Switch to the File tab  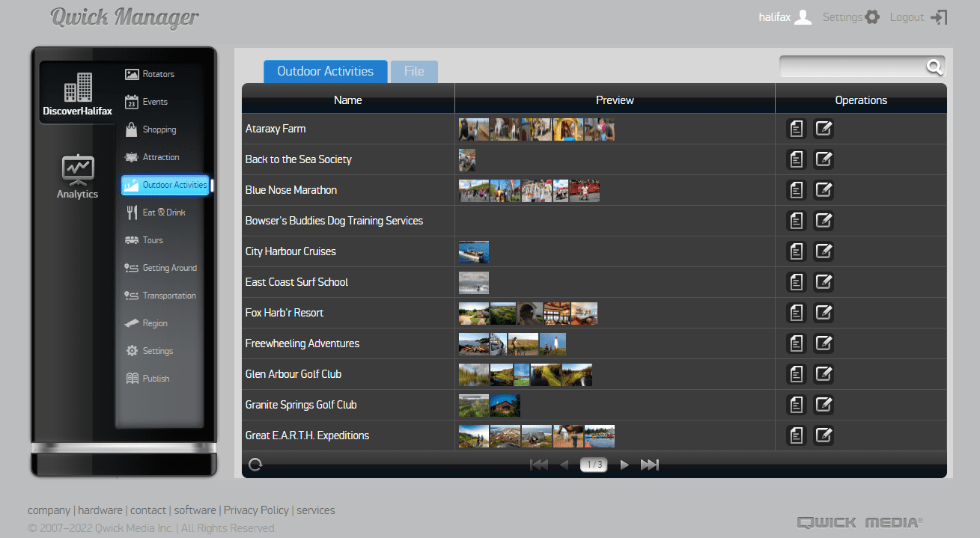point(414,72)
